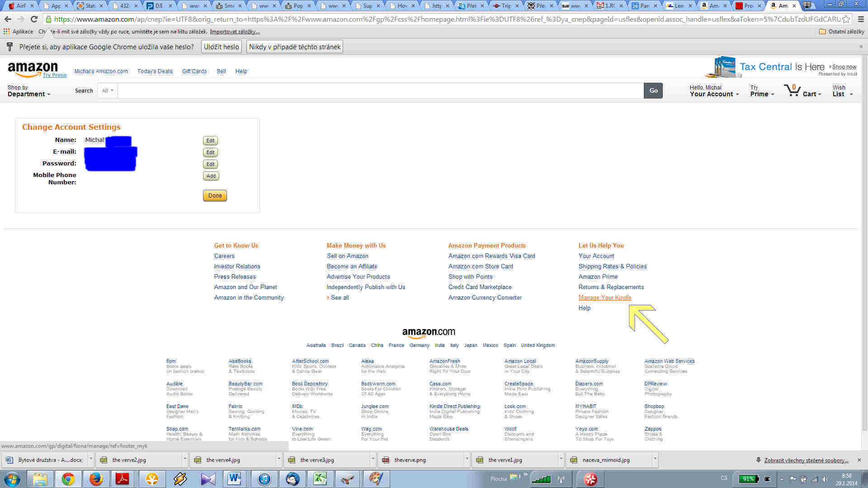
Task: Add a Mobile Phone Number
Action: click(x=211, y=176)
